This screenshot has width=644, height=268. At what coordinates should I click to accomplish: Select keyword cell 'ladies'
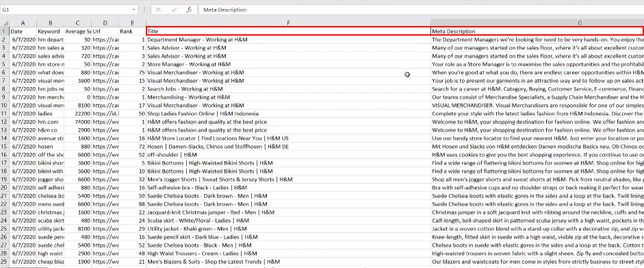[50, 114]
